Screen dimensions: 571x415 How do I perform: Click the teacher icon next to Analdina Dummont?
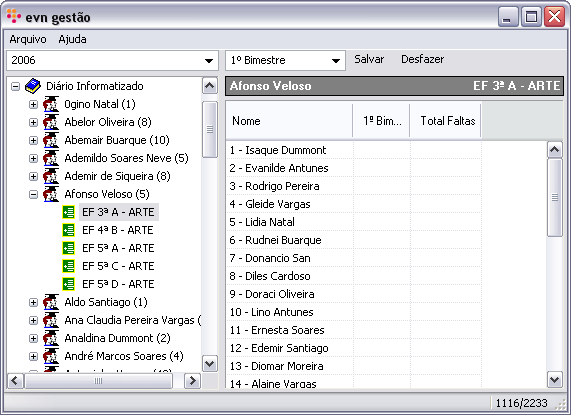pos(51,338)
